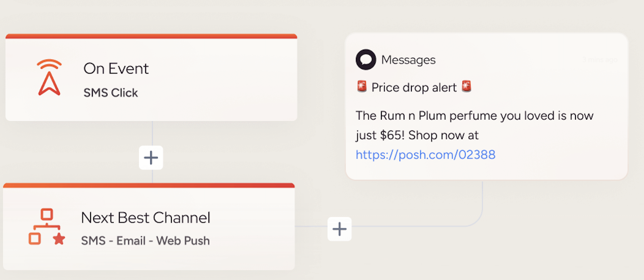
Task: Add a step right of Next Best Channel
Action: [x=339, y=229]
